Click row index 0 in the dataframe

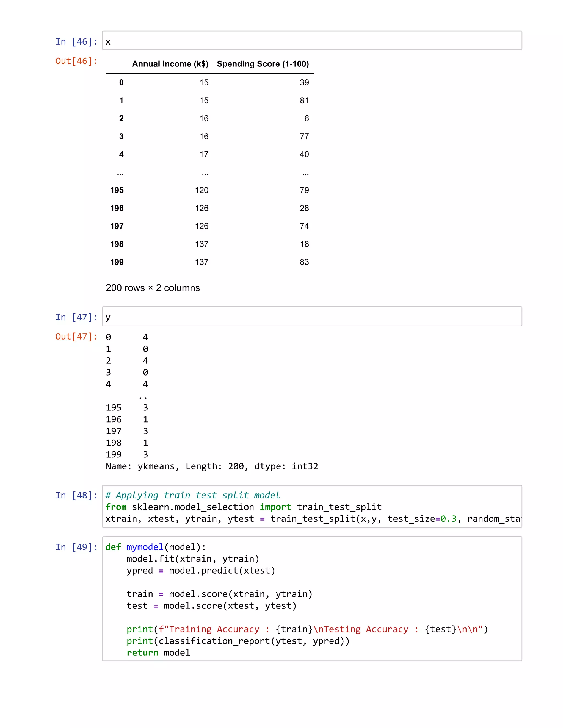(122, 83)
